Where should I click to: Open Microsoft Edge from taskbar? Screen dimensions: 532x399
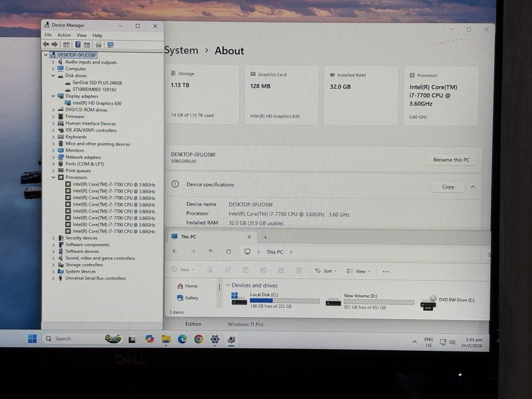182,339
